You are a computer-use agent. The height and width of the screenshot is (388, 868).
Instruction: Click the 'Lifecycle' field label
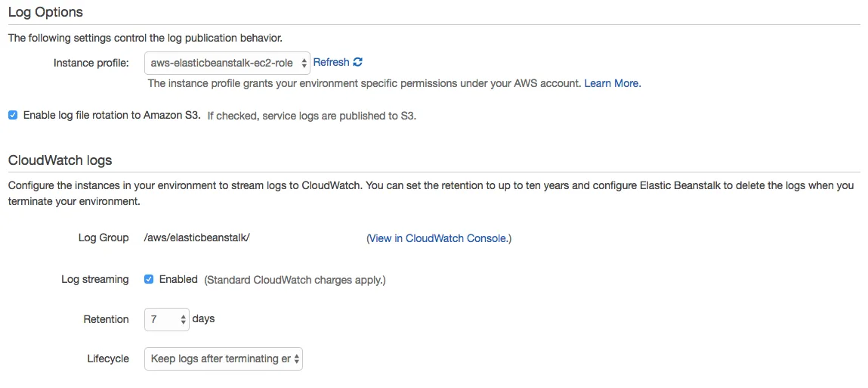pyautogui.click(x=108, y=359)
